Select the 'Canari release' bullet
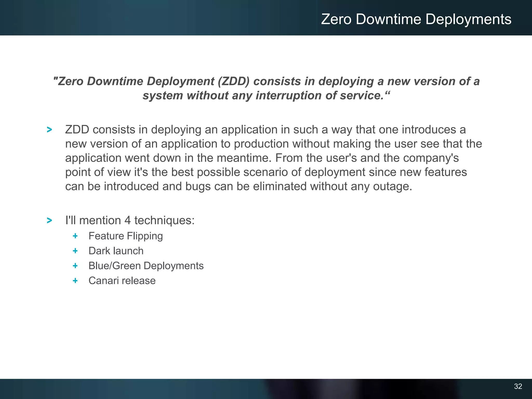This screenshot has height=399, width=532. (122, 281)
